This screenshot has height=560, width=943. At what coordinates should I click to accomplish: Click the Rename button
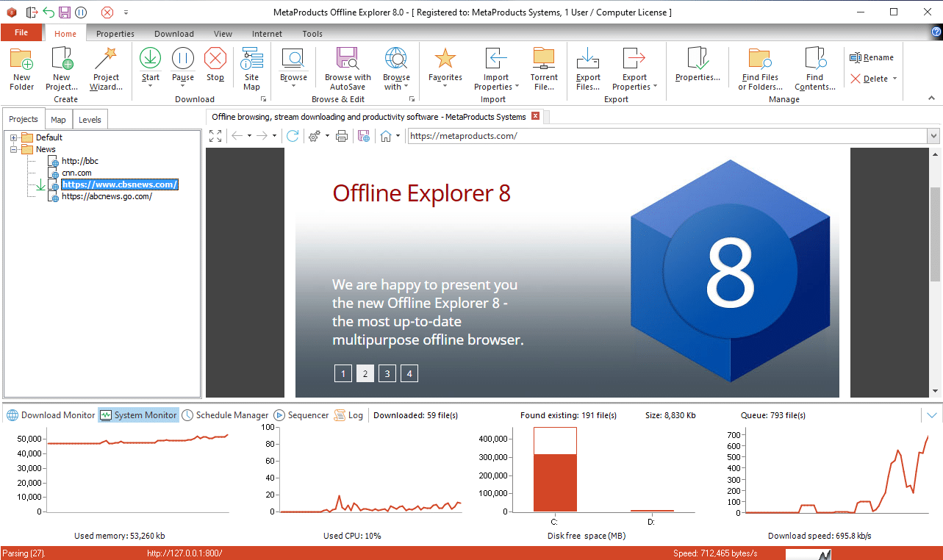tap(872, 57)
